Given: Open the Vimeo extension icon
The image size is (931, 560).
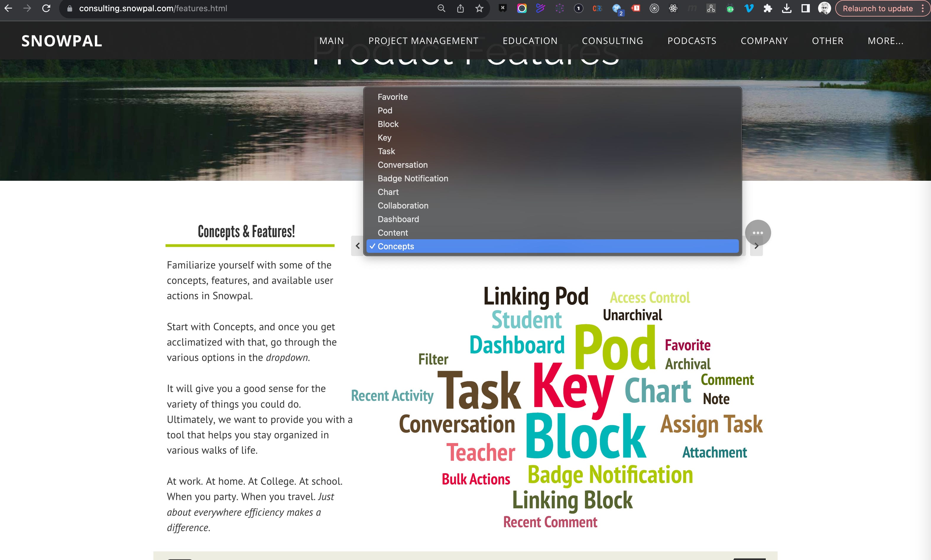Looking at the screenshot, I should point(749,8).
